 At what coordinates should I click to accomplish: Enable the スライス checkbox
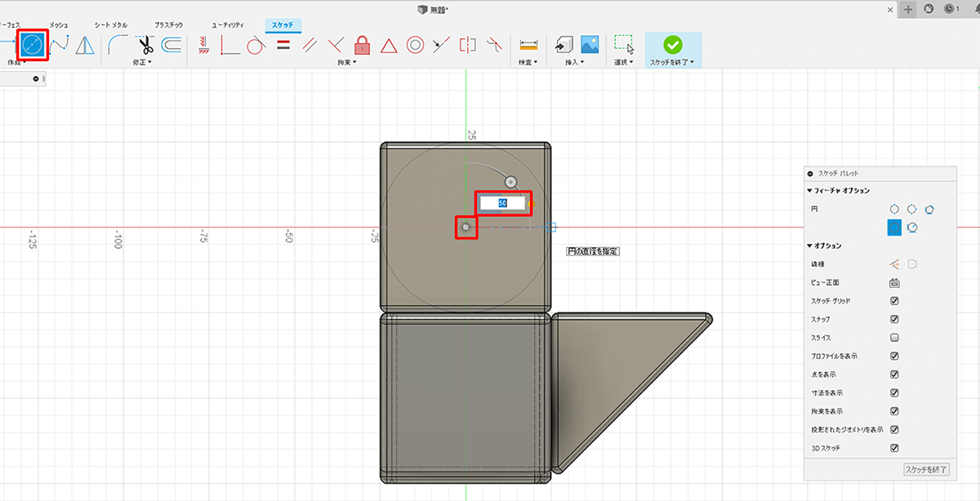894,338
